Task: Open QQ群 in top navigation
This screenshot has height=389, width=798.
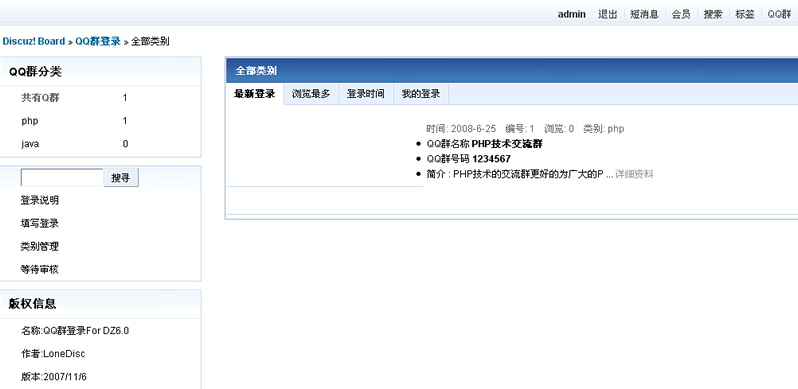Action: click(779, 14)
